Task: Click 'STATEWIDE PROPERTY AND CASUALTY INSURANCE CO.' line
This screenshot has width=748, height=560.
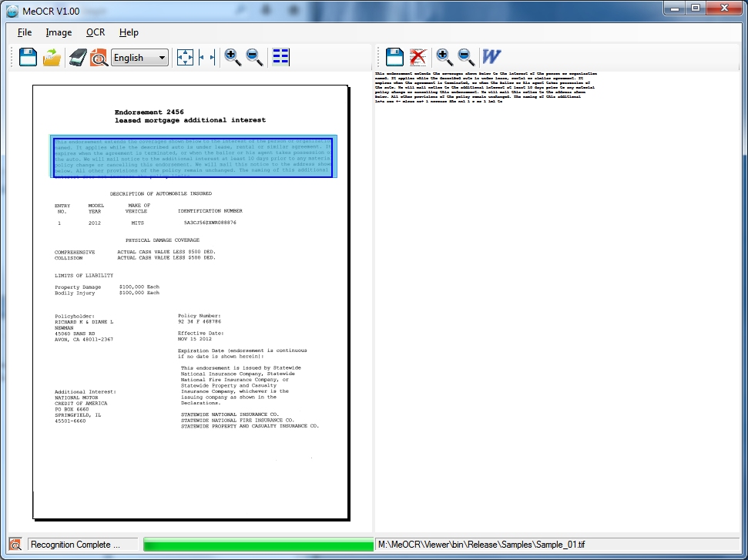Action: point(250,426)
